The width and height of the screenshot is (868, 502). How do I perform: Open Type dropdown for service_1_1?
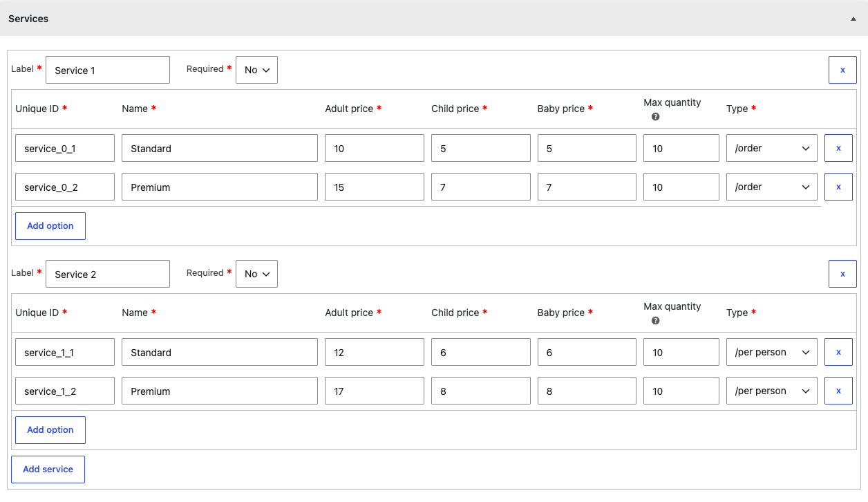click(x=772, y=352)
